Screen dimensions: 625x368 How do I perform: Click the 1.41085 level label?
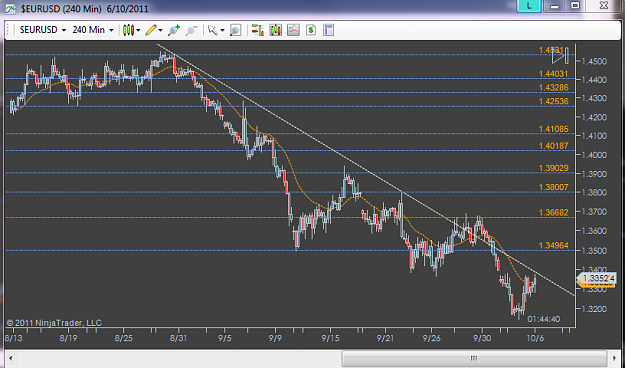(x=553, y=129)
